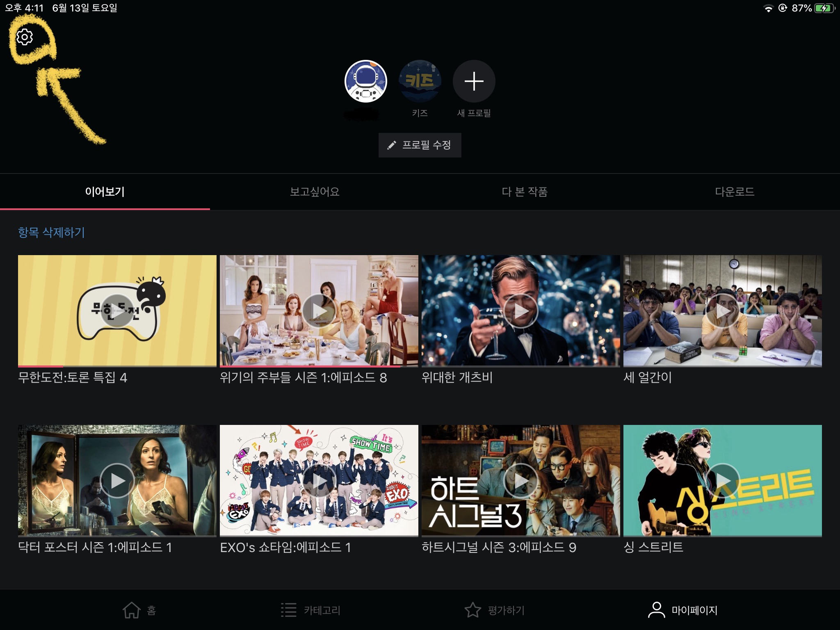The height and width of the screenshot is (630, 840).
Task: Click the 위대한 개츠비 title text
Action: pyautogui.click(x=457, y=377)
